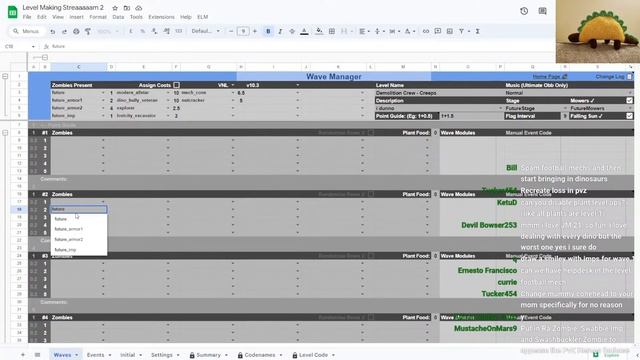Image resolution: width=640 pixels, height=360 pixels.
Task: Open the Waves tab dropdown arrow
Action: (76, 355)
